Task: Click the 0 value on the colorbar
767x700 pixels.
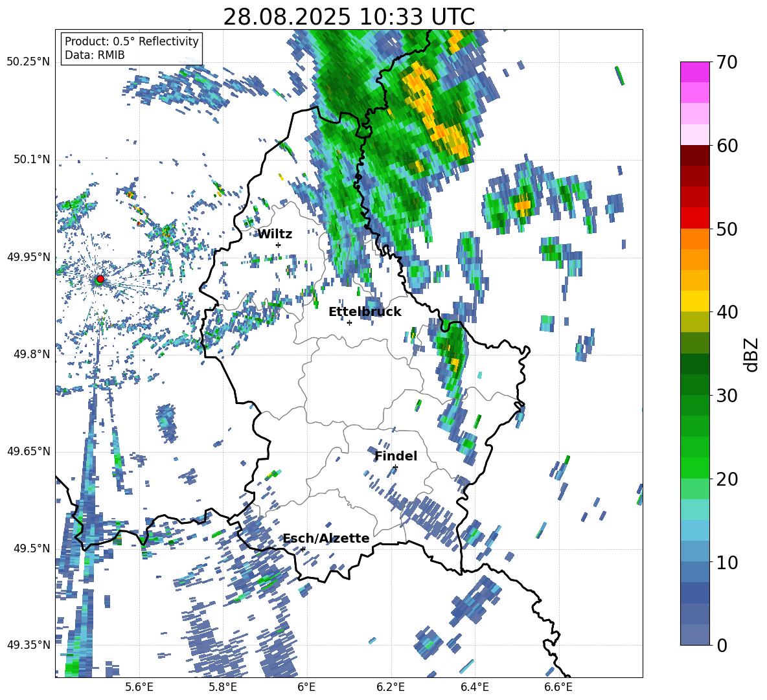Action: pyautogui.click(x=722, y=645)
